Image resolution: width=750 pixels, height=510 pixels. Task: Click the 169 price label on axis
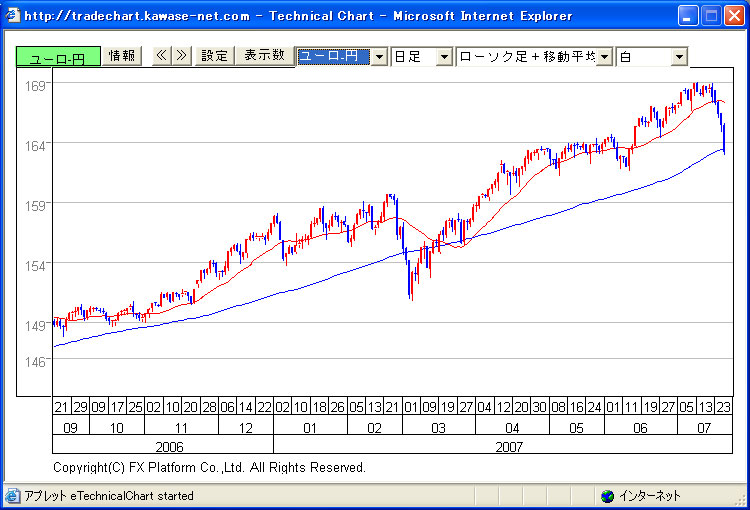pos(36,86)
